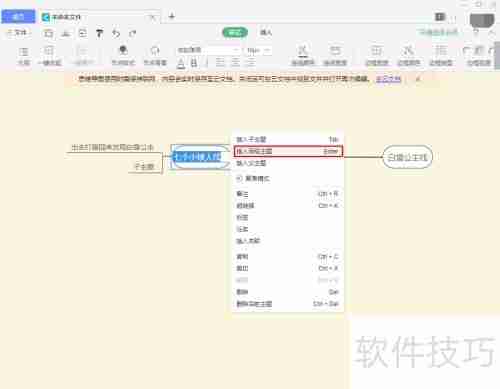Open the File menu button
The width and height of the screenshot is (500, 389).
coord(18,33)
